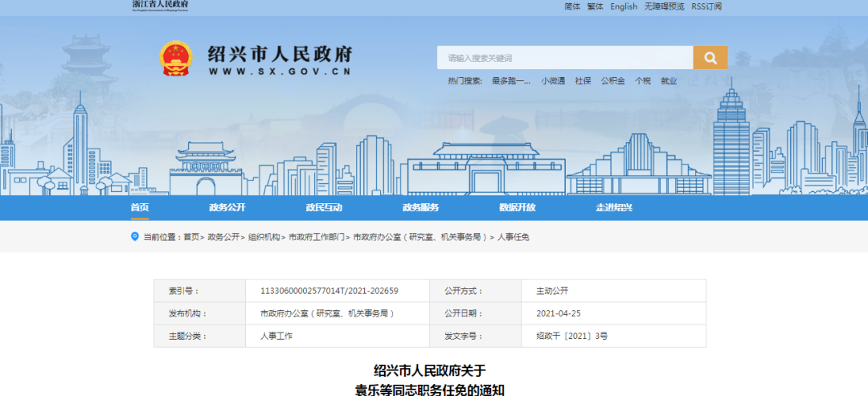Switch to 简体 simplified Chinese
The width and height of the screenshot is (868, 396).
point(572,6)
